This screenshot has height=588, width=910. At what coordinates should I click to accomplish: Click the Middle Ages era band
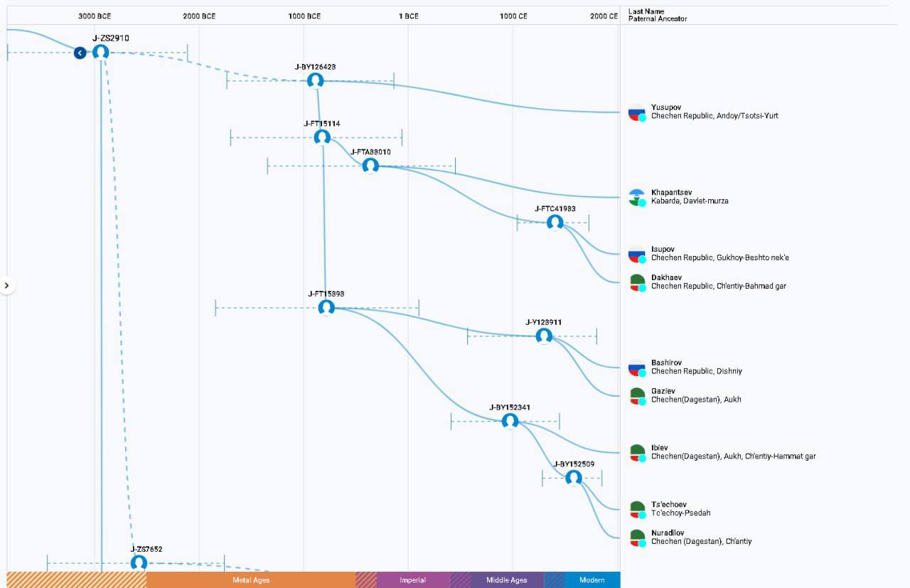(x=507, y=580)
